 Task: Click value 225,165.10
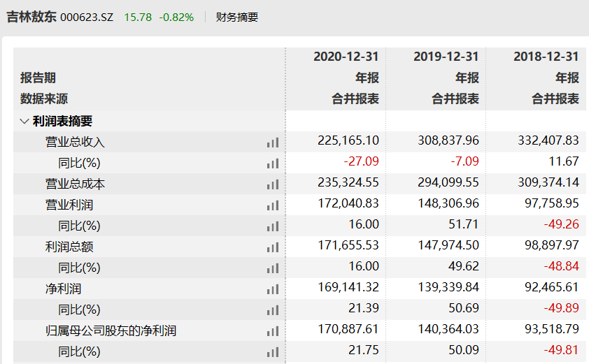(348, 140)
